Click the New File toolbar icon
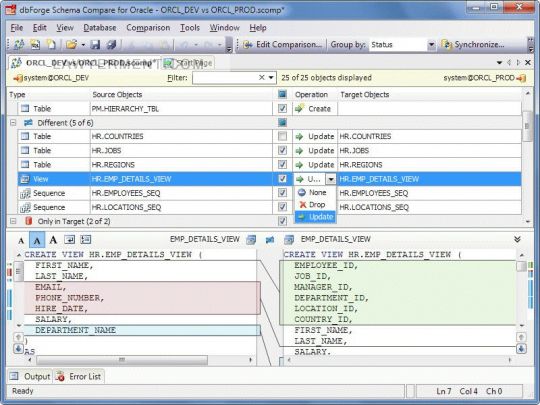The height and width of the screenshot is (405, 540). tap(51, 44)
